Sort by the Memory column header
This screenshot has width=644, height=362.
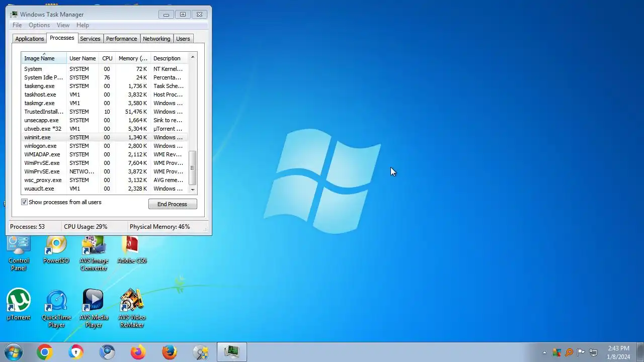point(133,58)
